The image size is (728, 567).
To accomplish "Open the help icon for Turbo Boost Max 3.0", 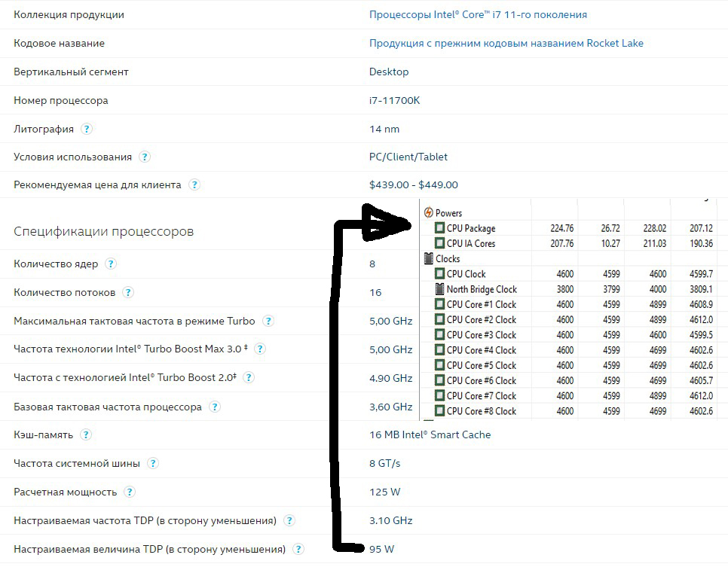I will tap(260, 349).
